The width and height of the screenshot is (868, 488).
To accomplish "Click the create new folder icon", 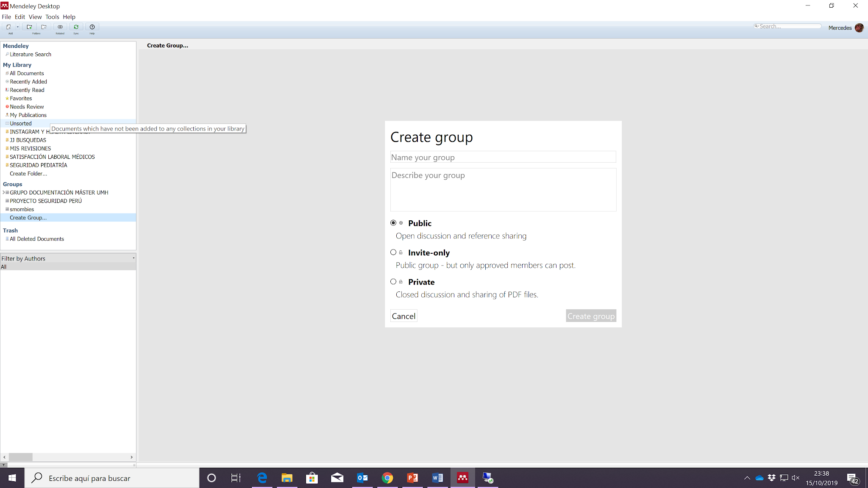I will point(29,27).
